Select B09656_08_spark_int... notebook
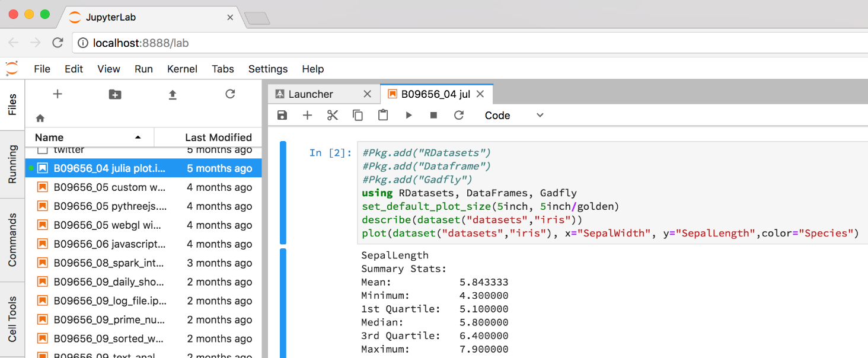 point(143,263)
